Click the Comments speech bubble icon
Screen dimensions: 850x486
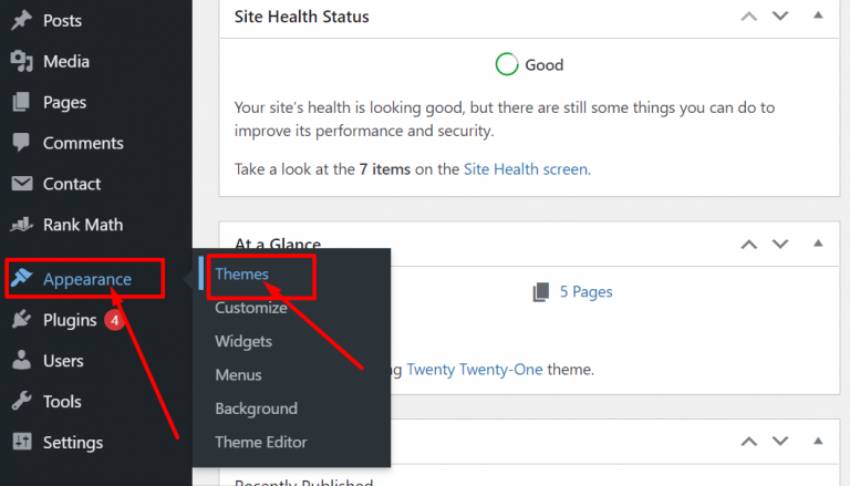(x=21, y=143)
